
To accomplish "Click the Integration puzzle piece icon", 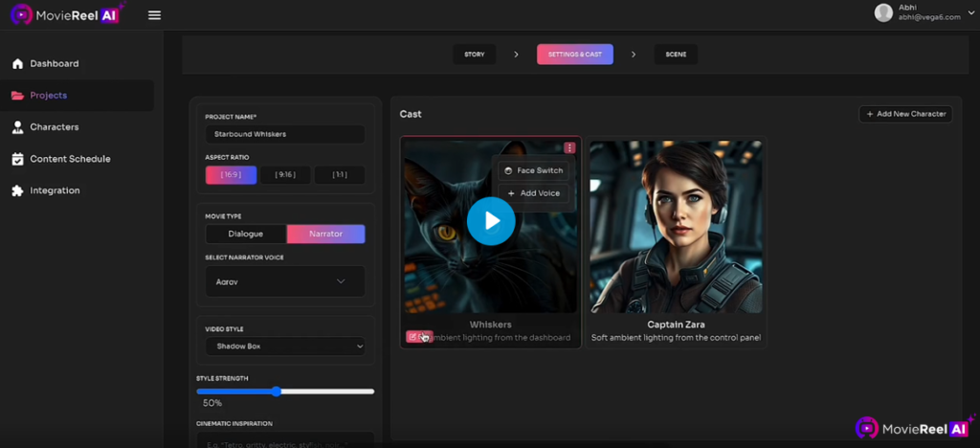I will [x=17, y=190].
